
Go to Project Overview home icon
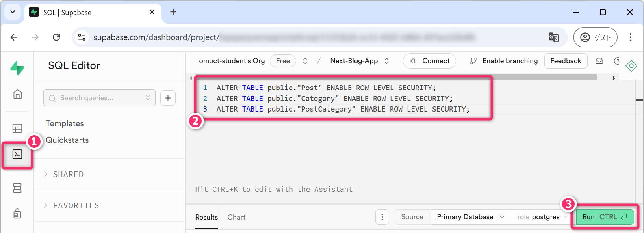click(x=17, y=95)
